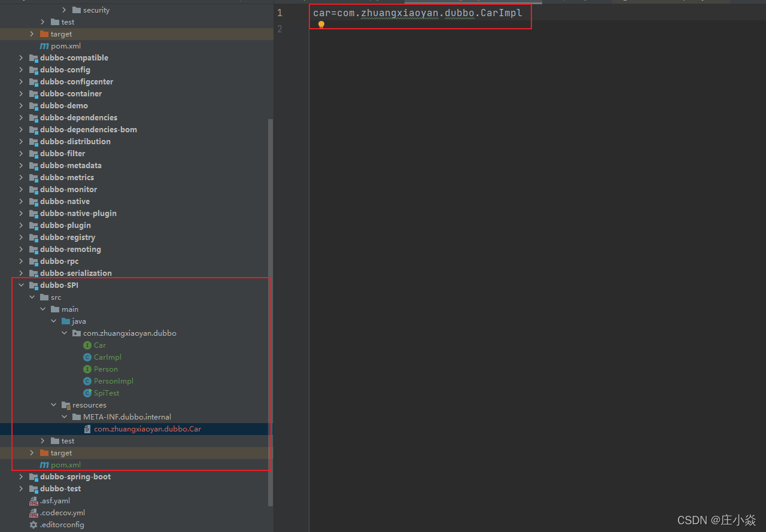Click line number 2 in gutter
The width and height of the screenshot is (766, 532).
click(280, 29)
